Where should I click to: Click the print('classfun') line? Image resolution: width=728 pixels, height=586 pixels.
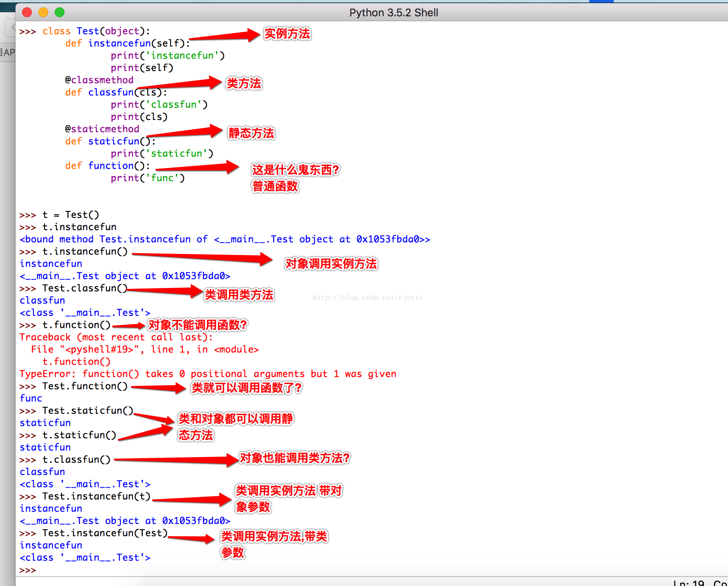coord(159,104)
